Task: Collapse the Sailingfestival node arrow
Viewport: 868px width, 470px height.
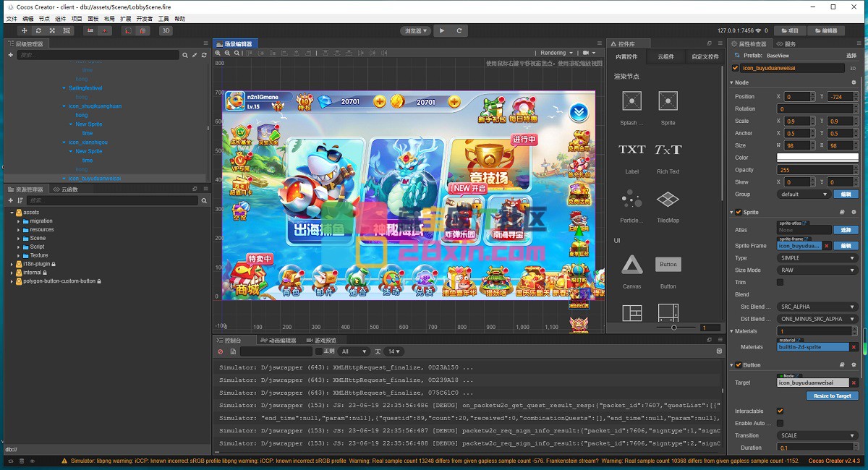Action: pos(64,88)
